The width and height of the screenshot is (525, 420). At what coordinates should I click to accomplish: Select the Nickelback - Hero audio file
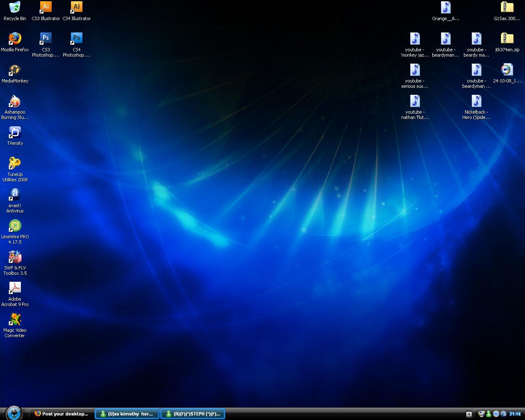pos(476,107)
